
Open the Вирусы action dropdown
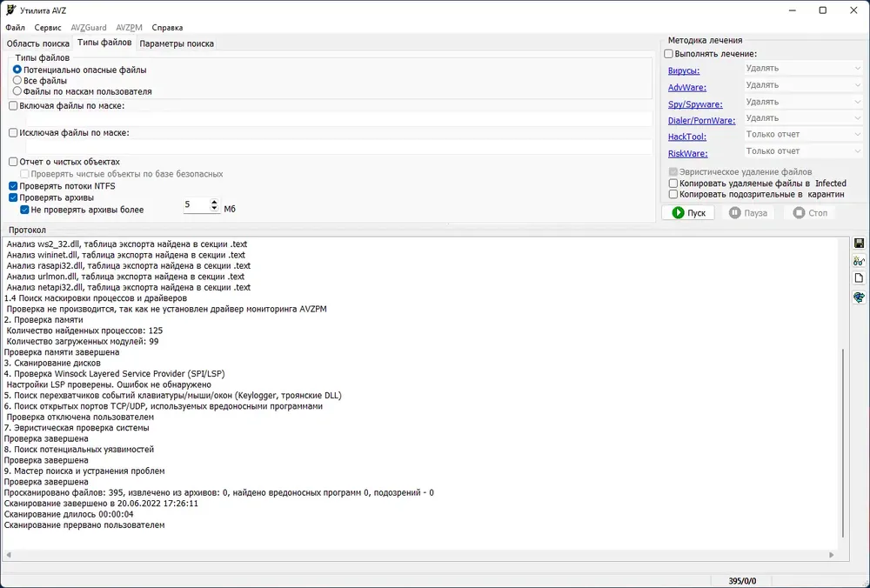tap(803, 68)
